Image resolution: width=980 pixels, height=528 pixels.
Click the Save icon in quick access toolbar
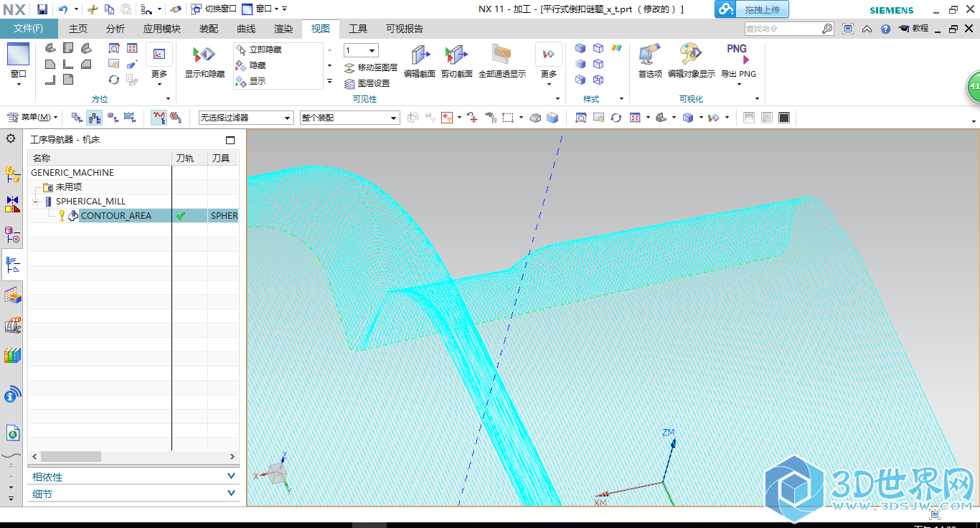[42, 9]
